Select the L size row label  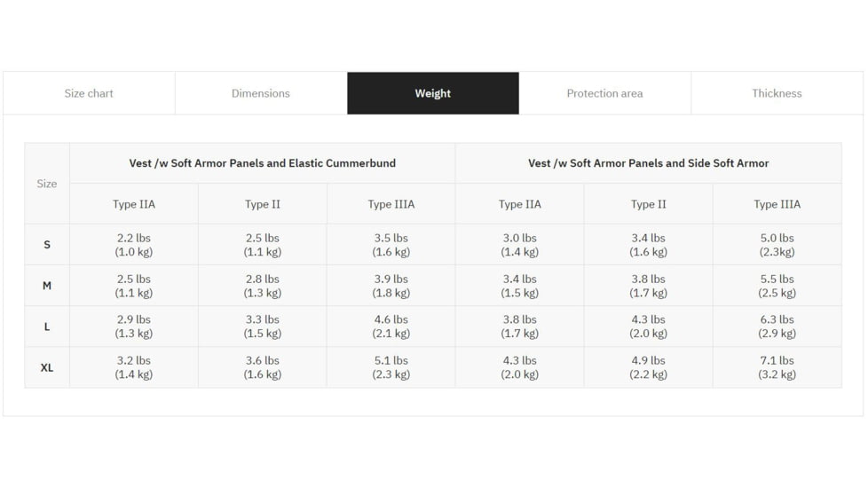tap(47, 327)
